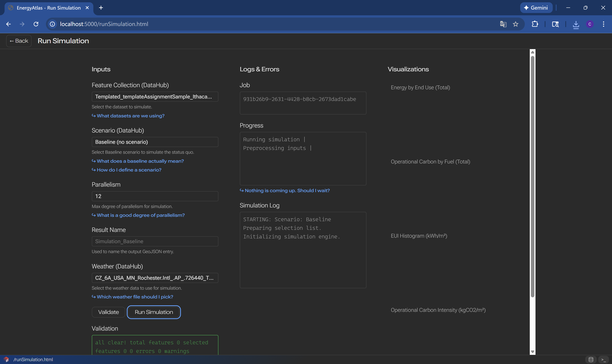The height and width of the screenshot is (364, 612).
Task: Open the Feature Collection dropdown
Action: point(155,97)
